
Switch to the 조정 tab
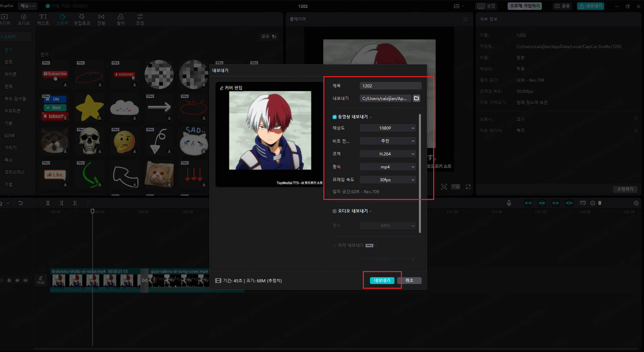(x=140, y=19)
